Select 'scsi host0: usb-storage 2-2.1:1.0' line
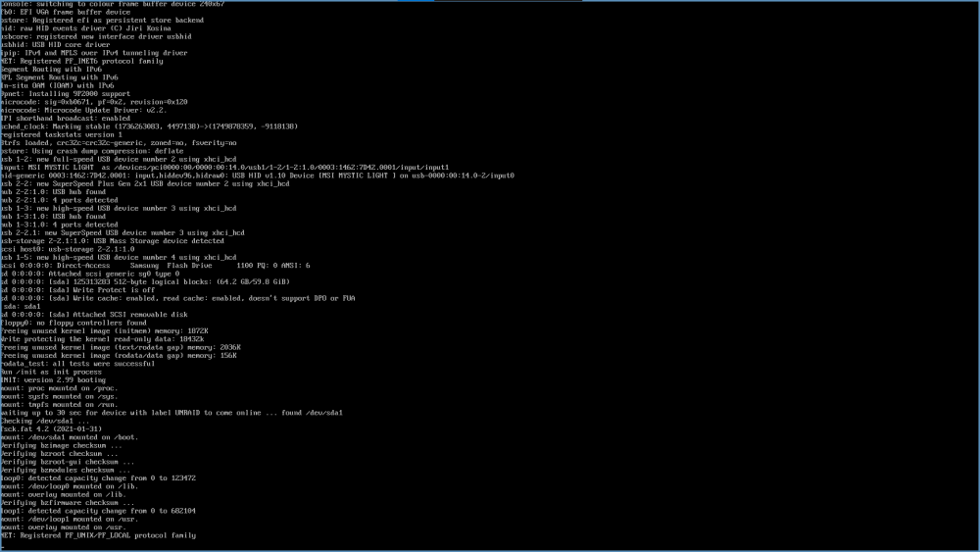Screen dimensions: 980x552 (68, 249)
